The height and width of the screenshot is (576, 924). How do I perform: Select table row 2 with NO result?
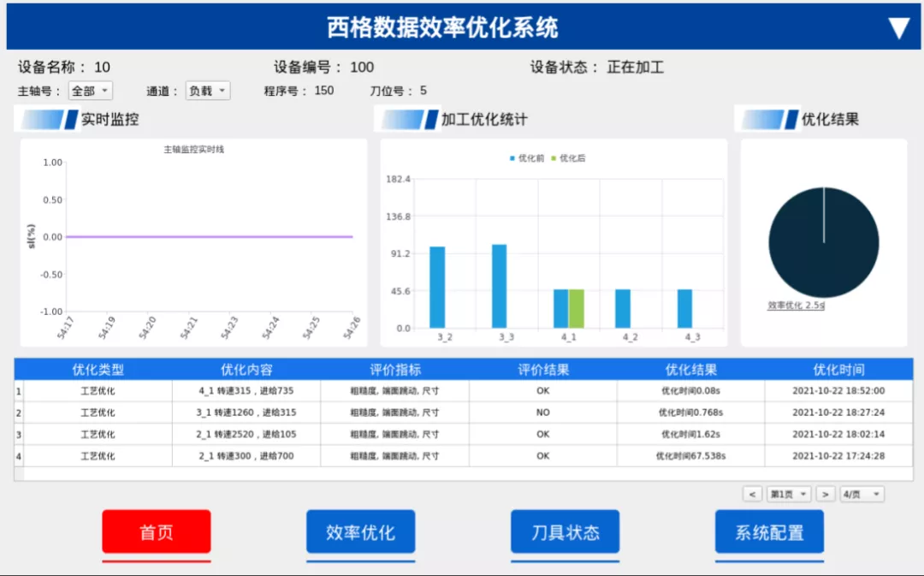(463, 413)
